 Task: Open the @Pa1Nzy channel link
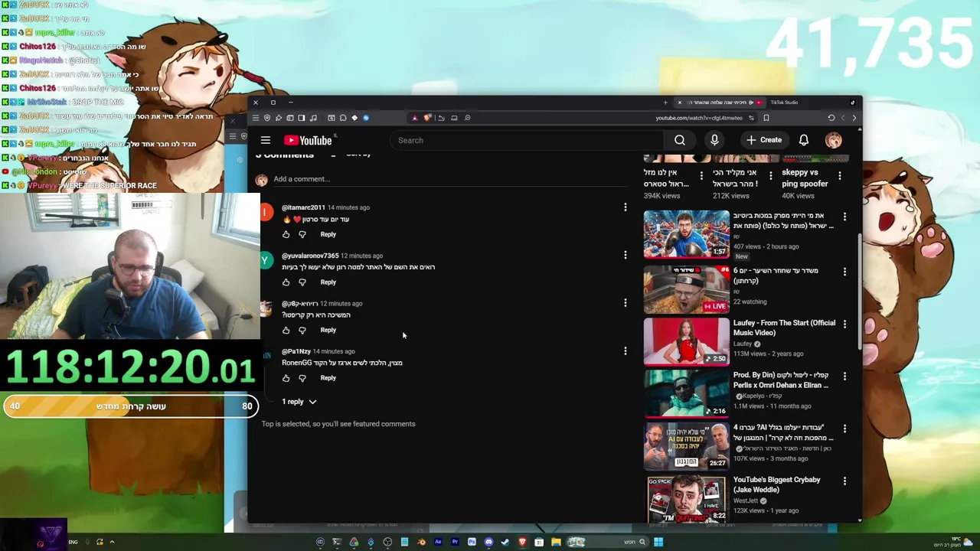click(296, 351)
